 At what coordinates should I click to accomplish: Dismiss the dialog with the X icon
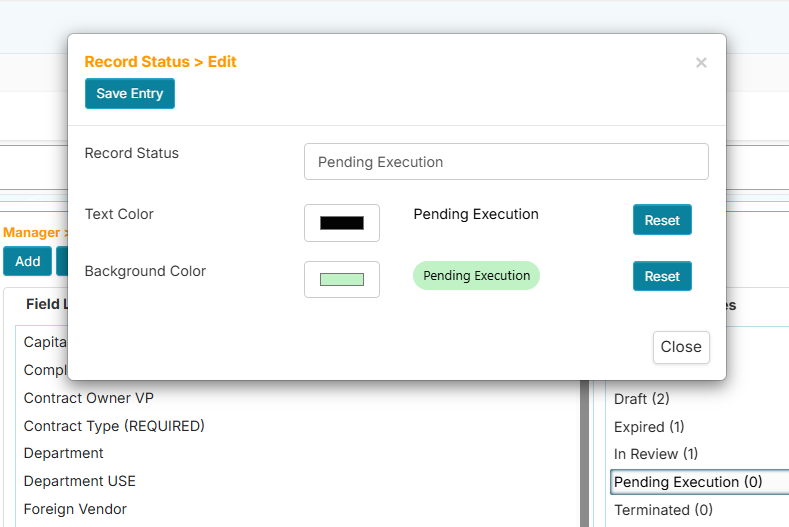click(x=701, y=63)
